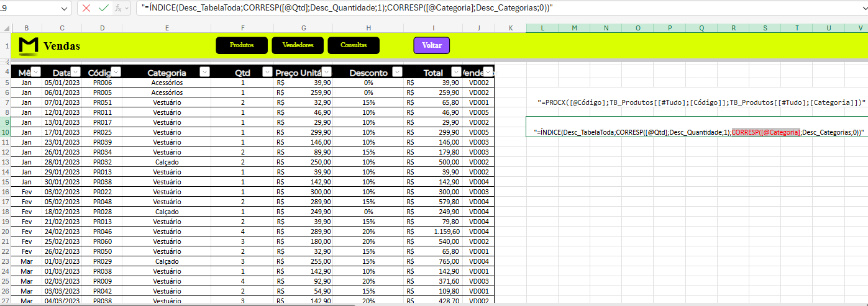The width and height of the screenshot is (868, 306).
Task: Open the Preço Unitário filter dropdown
Action: [327, 71]
